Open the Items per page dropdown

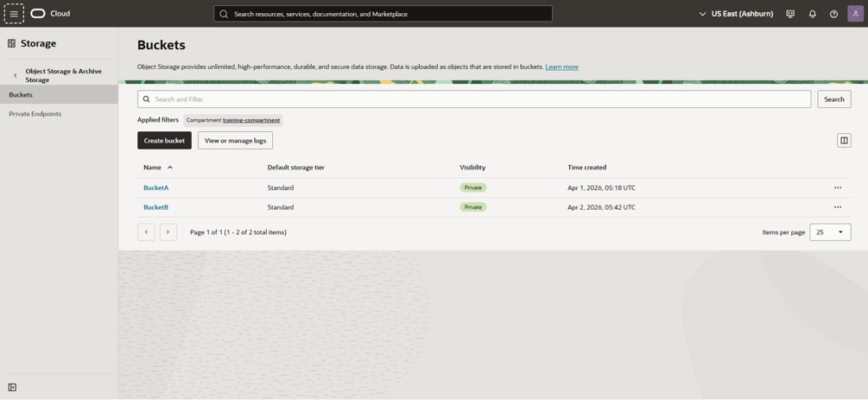(830, 232)
